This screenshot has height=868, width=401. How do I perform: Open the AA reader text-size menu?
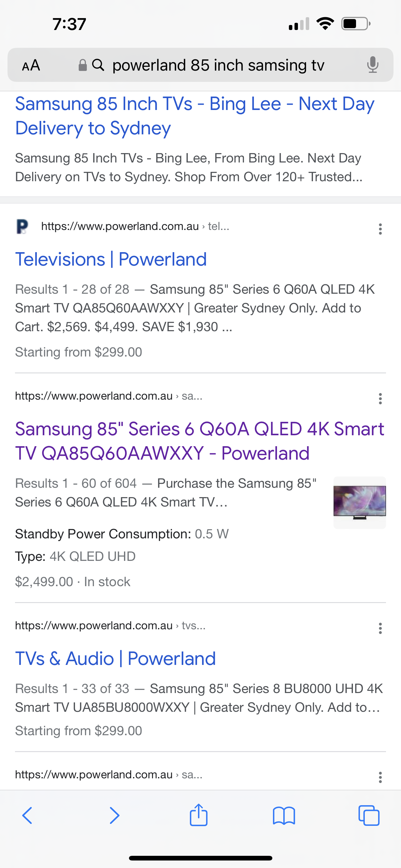(x=31, y=65)
